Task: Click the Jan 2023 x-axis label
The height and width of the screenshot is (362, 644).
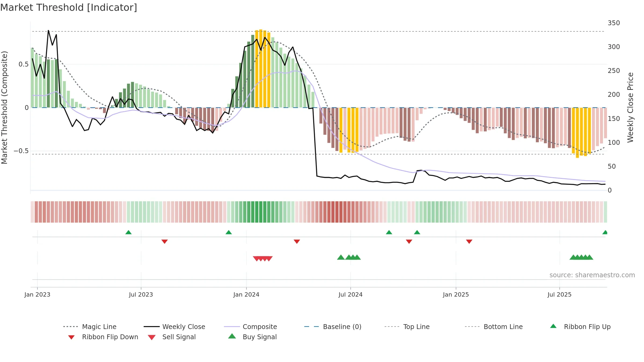Action: pyautogui.click(x=37, y=295)
